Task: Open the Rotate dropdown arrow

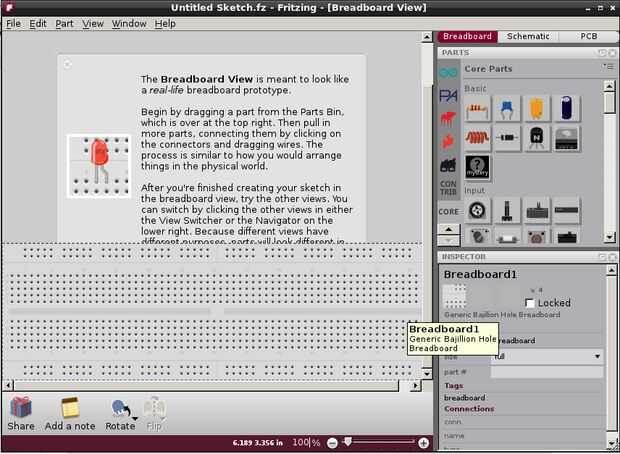Action: (x=135, y=418)
